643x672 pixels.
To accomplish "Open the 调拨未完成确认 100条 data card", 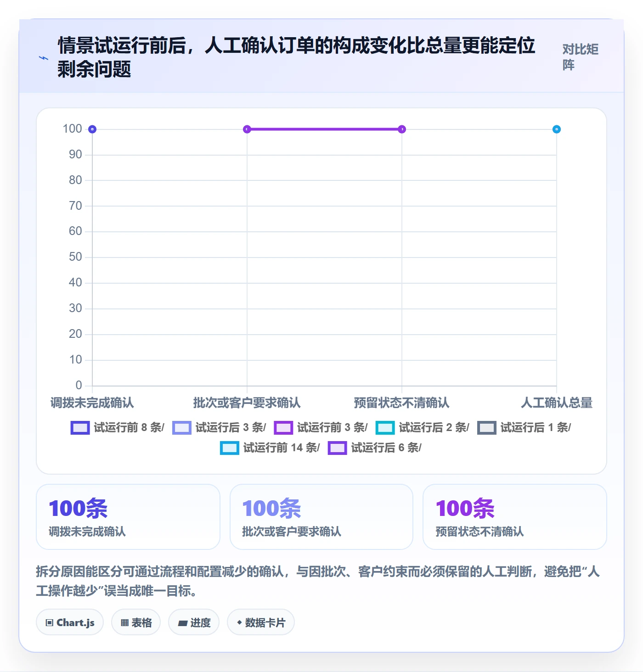I will [128, 517].
